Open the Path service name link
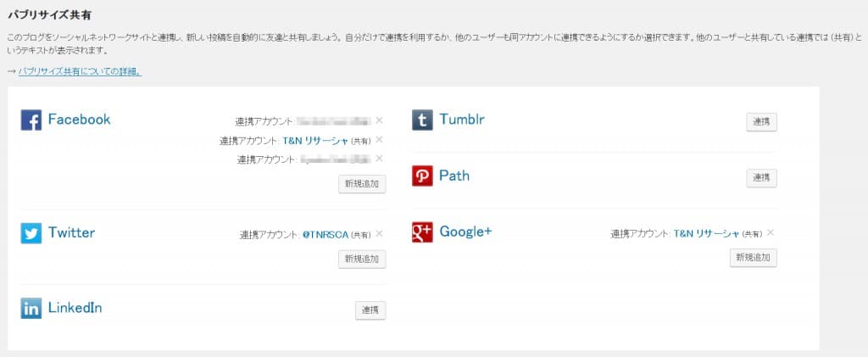The width and height of the screenshot is (868, 357). (x=454, y=176)
